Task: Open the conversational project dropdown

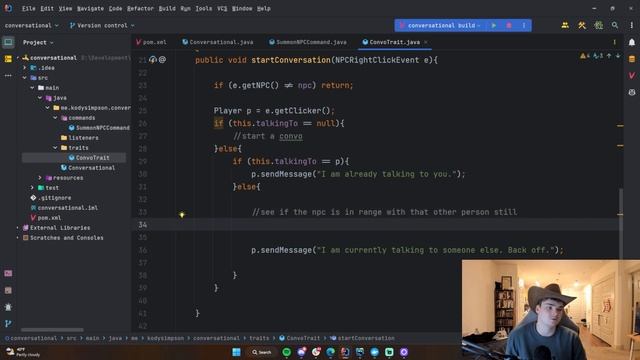Action: [x=31, y=25]
